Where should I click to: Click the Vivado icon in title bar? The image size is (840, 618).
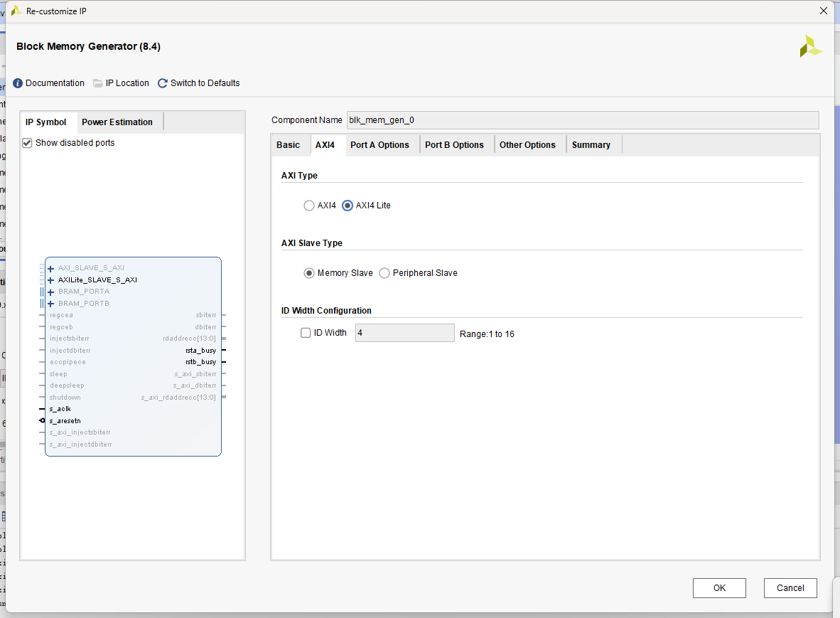pos(16,11)
